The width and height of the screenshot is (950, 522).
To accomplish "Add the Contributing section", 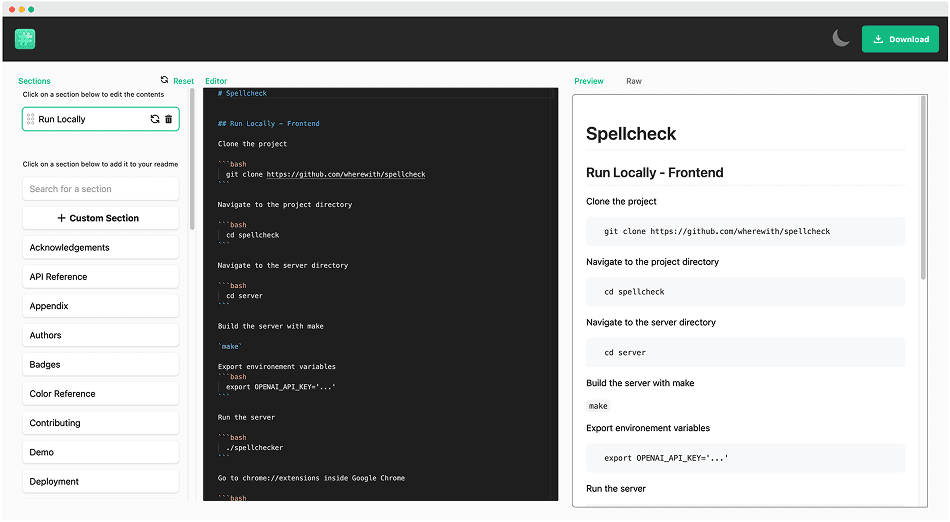I will tap(101, 423).
